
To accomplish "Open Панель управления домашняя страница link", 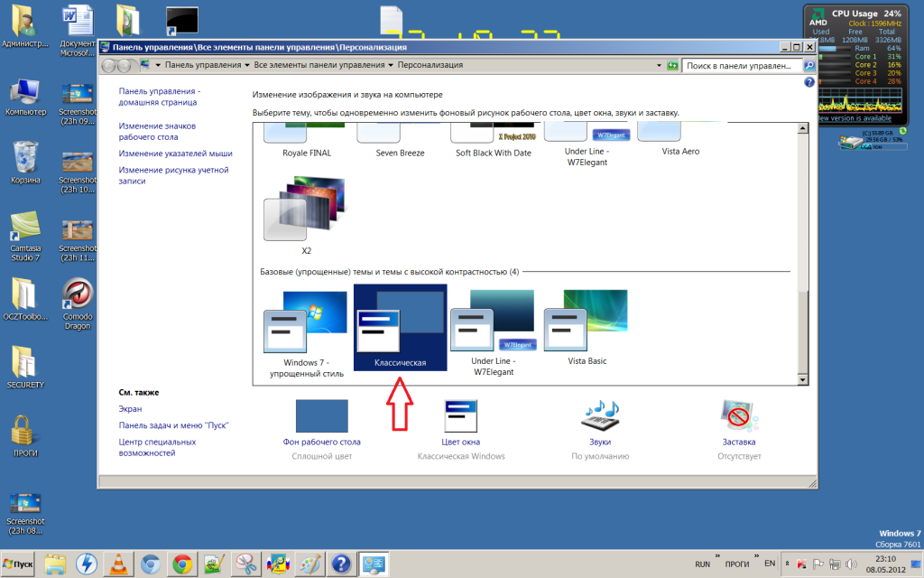I will coord(160,97).
